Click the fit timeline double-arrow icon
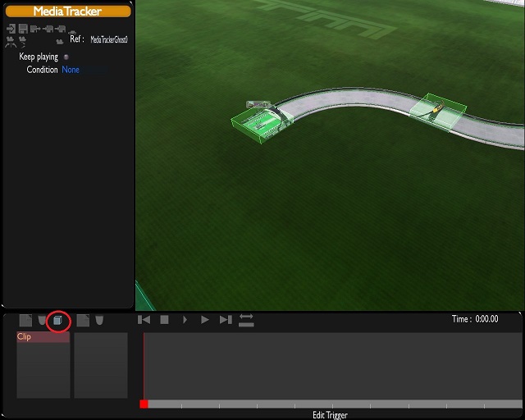The height and width of the screenshot is (420, 525). pyautogui.click(x=246, y=320)
